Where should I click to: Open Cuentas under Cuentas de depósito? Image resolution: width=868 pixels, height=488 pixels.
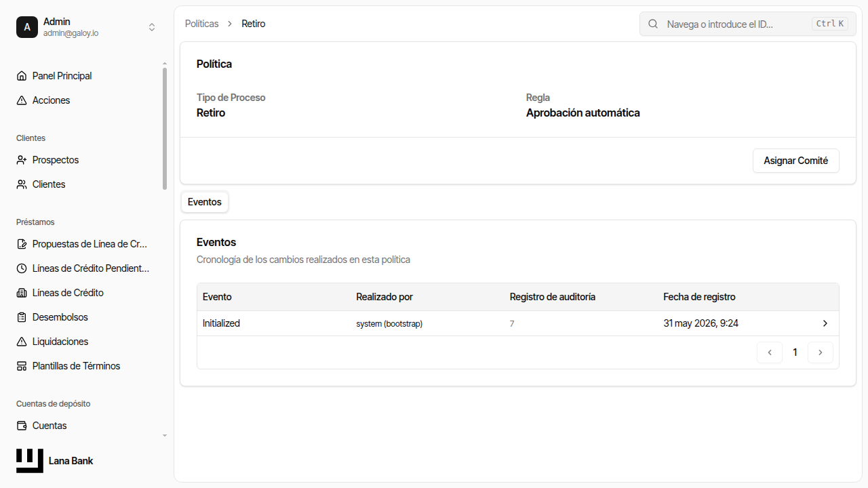tap(87, 426)
